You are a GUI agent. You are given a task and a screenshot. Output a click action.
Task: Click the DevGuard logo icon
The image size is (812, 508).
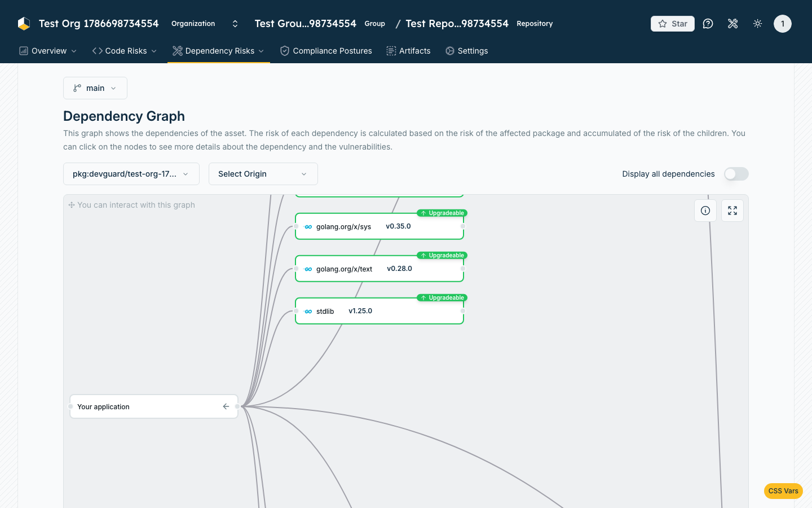pos(24,24)
